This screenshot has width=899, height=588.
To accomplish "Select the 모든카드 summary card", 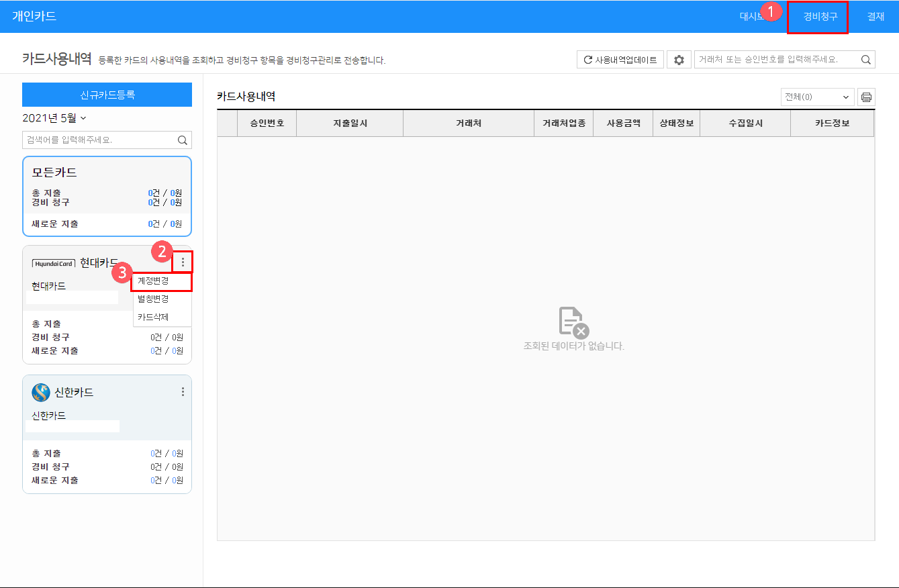I will (107, 196).
